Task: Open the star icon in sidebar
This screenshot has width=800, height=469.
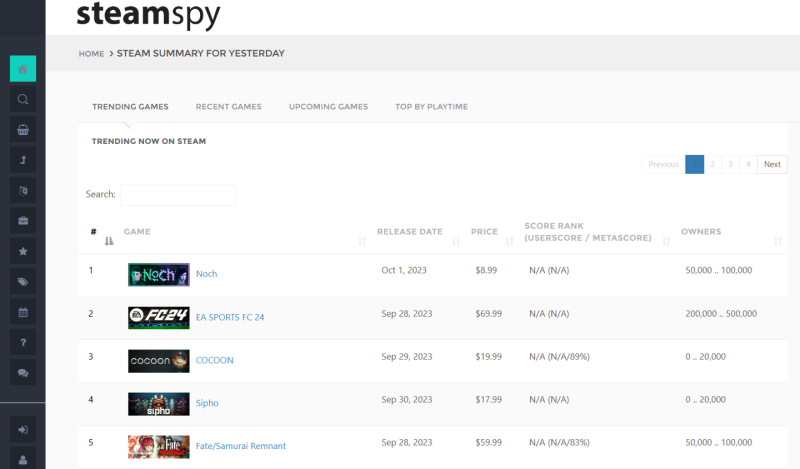Action: 23,251
